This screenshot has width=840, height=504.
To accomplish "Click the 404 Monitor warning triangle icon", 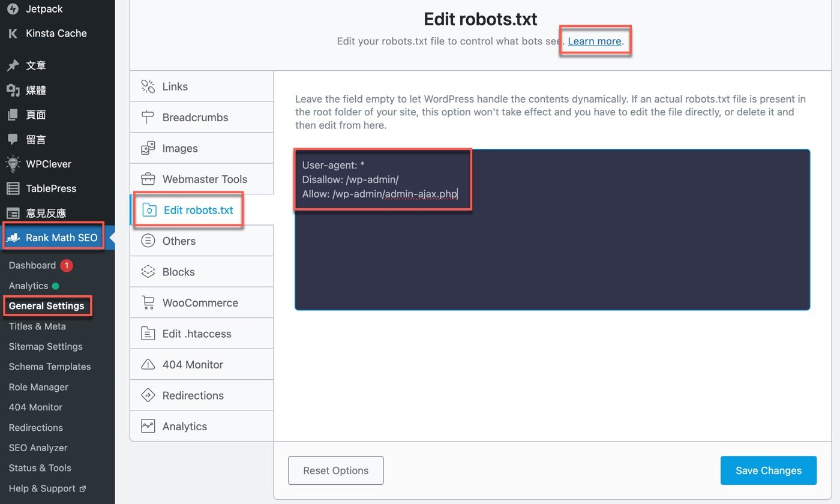I will click(x=148, y=364).
